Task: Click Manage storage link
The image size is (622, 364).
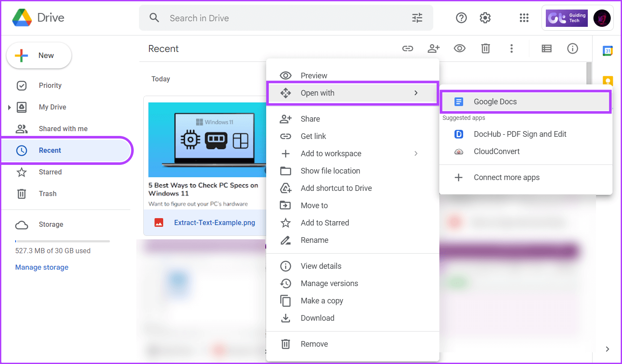Action: (42, 267)
